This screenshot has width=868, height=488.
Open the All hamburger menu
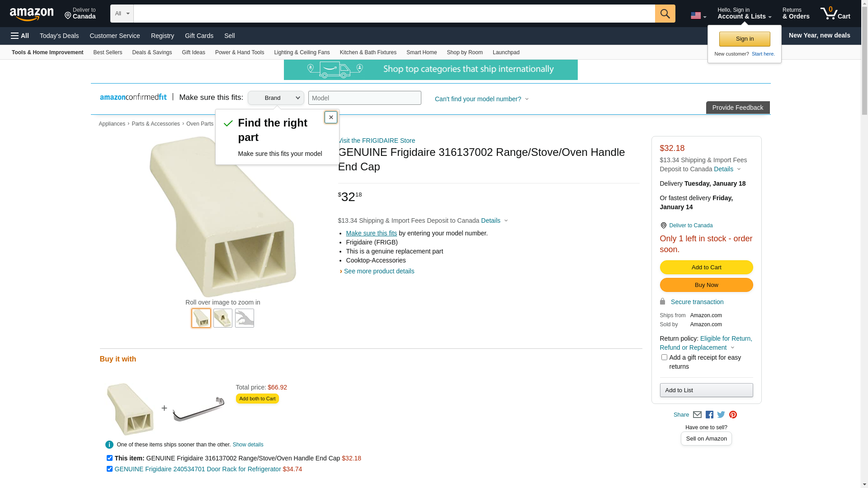click(x=20, y=36)
